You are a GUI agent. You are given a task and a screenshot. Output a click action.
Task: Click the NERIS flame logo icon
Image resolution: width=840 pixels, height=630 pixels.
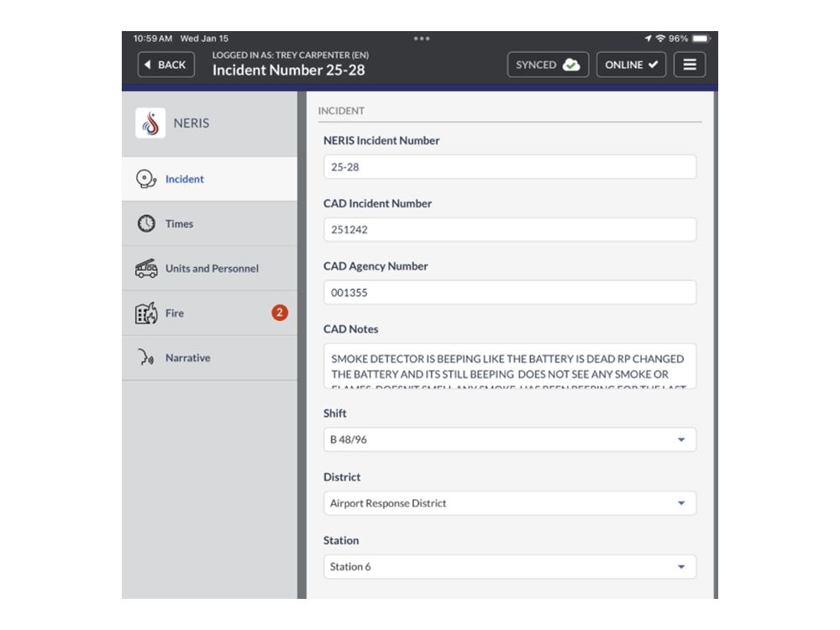pyautogui.click(x=150, y=123)
